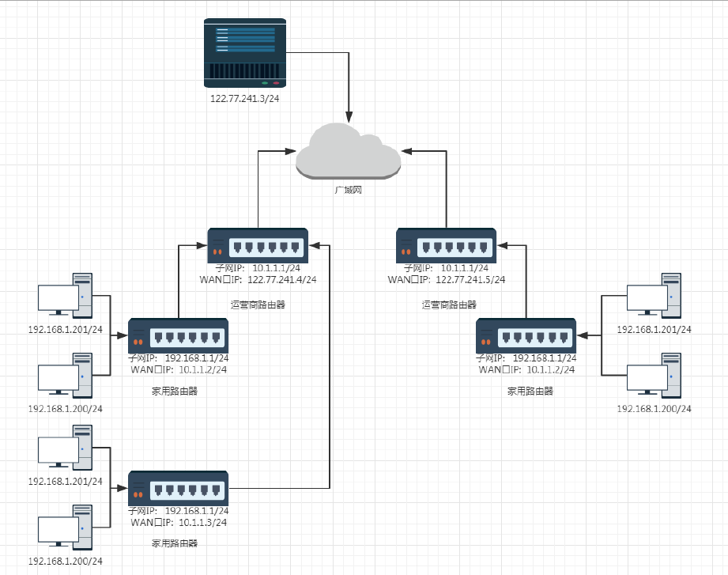Image resolution: width=728 pixels, height=575 pixels.
Task: Select home router 10.1.1.2 feeding router 122.77.241.5
Action: point(526,336)
